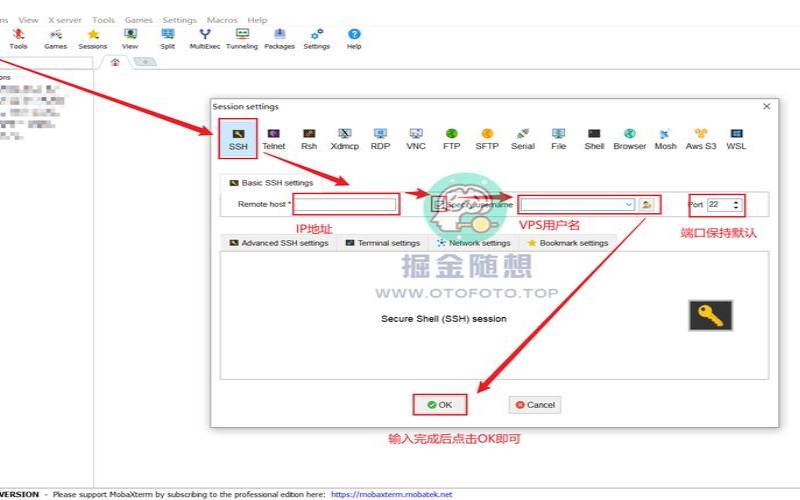
Task: Open the Tunneling toolbar button
Action: (x=242, y=39)
